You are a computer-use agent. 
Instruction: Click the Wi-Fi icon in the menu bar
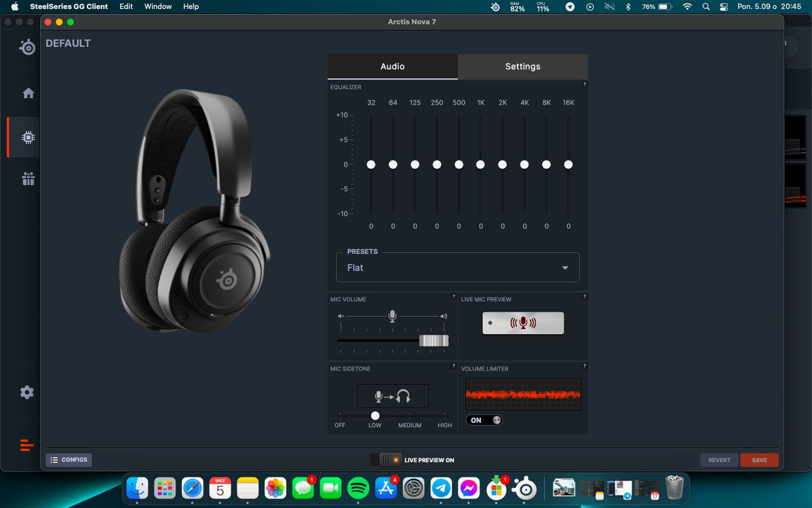pyautogui.click(x=687, y=7)
